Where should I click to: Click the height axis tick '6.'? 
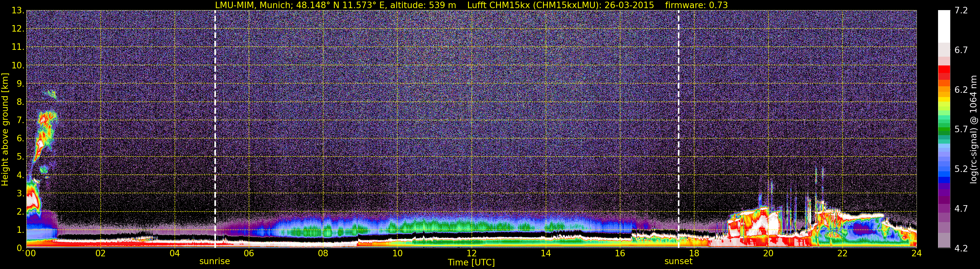point(20,138)
